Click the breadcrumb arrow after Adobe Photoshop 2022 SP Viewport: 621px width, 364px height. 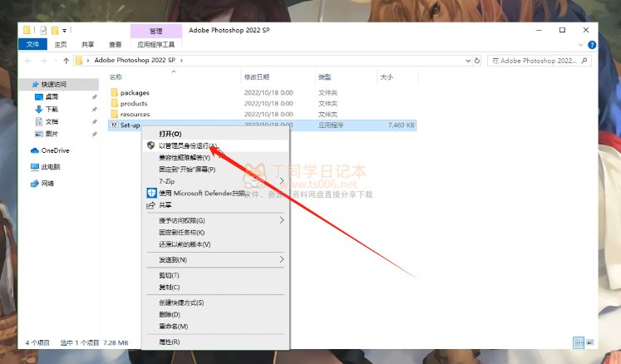[x=181, y=61]
